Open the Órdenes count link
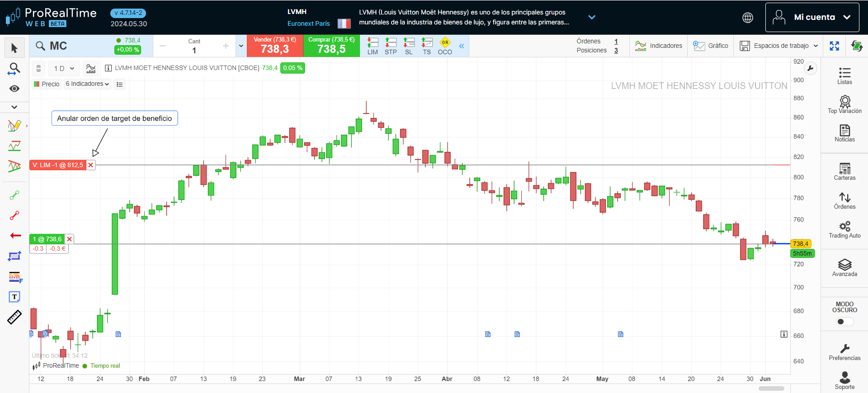 [x=616, y=41]
